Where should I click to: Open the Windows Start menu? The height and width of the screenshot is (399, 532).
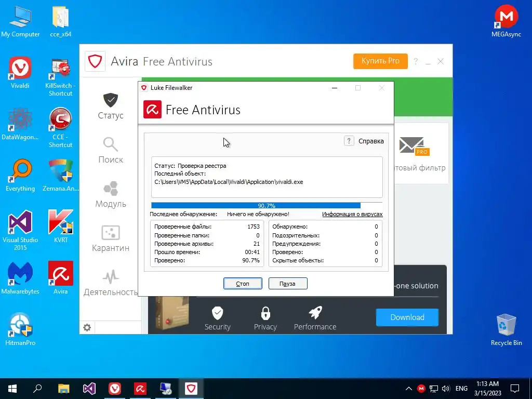12,389
